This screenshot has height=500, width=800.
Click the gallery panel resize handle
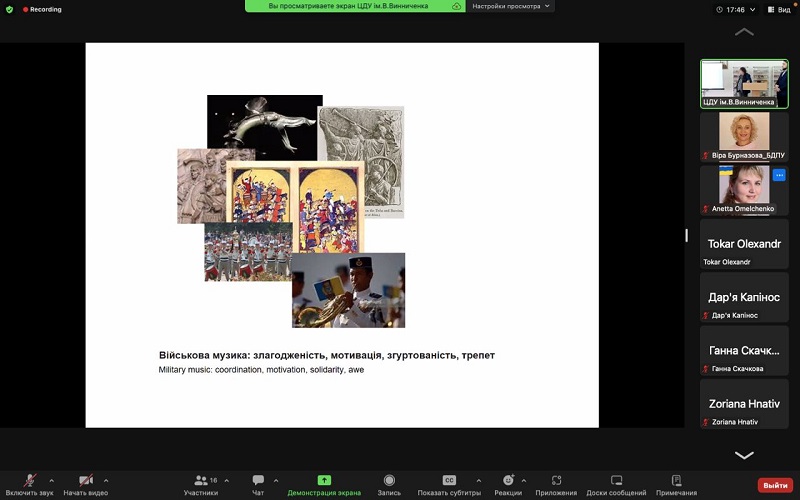[687, 235]
